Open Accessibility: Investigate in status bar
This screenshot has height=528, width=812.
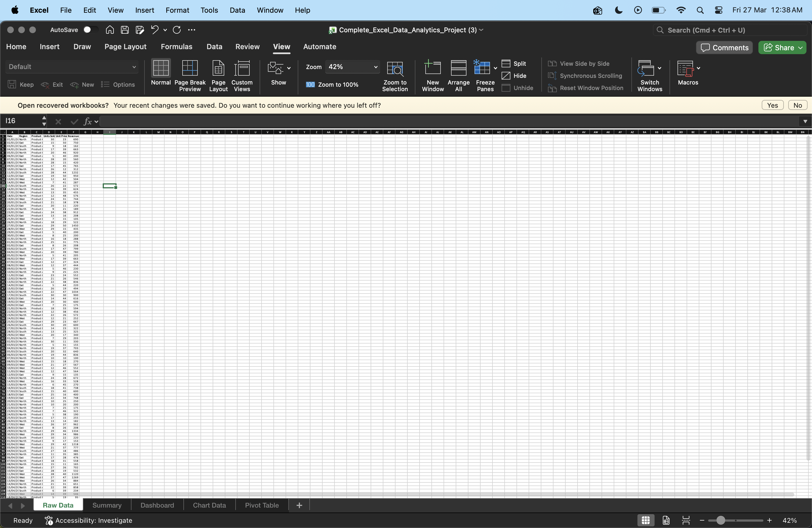pos(88,521)
